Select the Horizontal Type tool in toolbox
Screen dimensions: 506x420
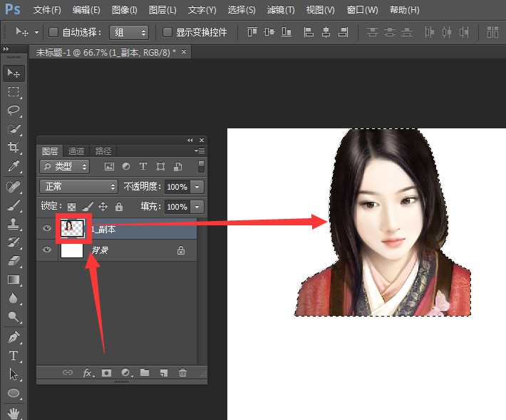click(13, 355)
